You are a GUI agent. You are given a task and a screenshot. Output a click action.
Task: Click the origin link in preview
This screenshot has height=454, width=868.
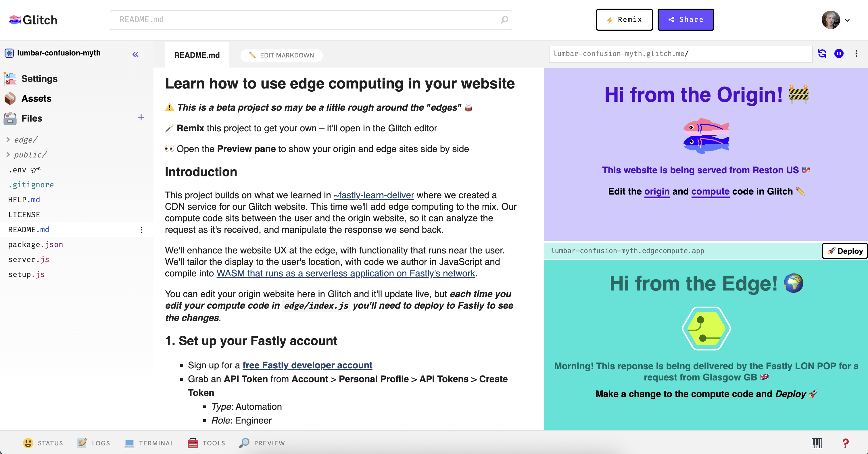pyautogui.click(x=657, y=191)
